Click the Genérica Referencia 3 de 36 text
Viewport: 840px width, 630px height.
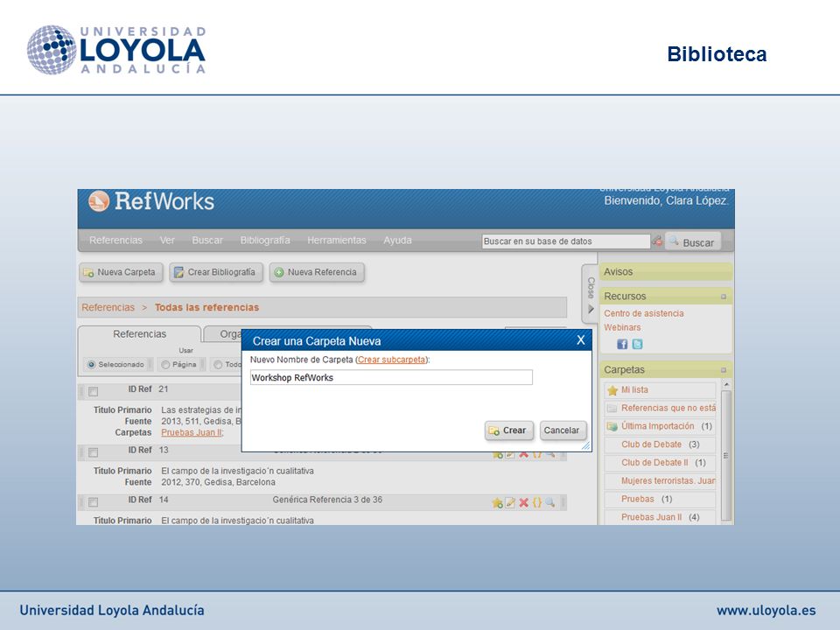327,500
